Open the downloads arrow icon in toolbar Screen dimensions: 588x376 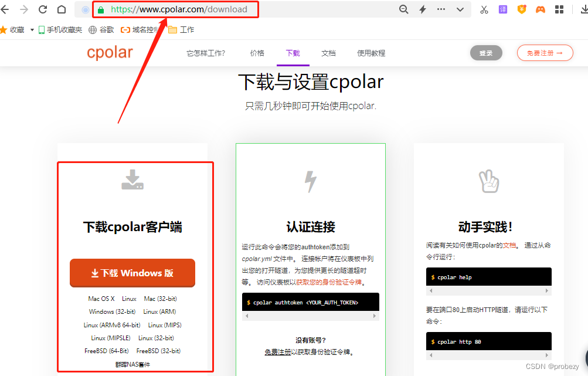[584, 9]
